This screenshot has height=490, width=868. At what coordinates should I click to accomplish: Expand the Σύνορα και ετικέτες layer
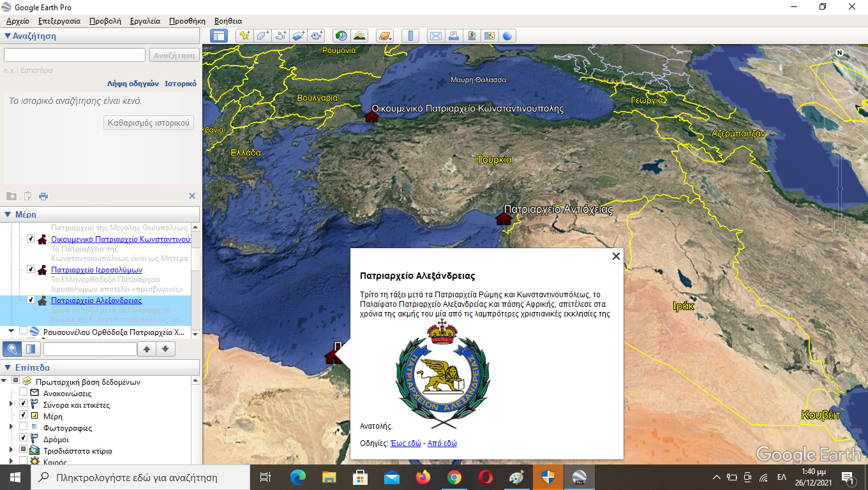click(11, 405)
